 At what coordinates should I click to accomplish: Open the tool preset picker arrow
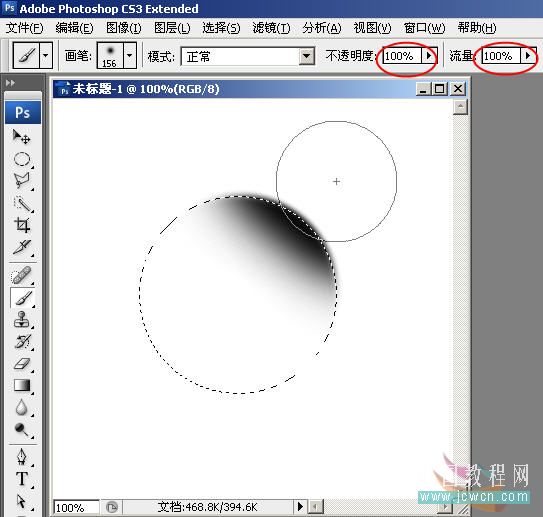[x=46, y=55]
